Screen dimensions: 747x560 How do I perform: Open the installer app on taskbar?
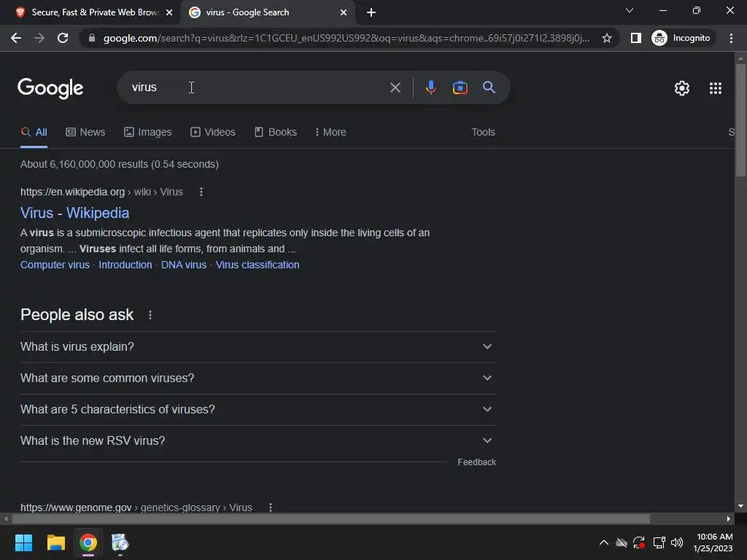point(120,542)
